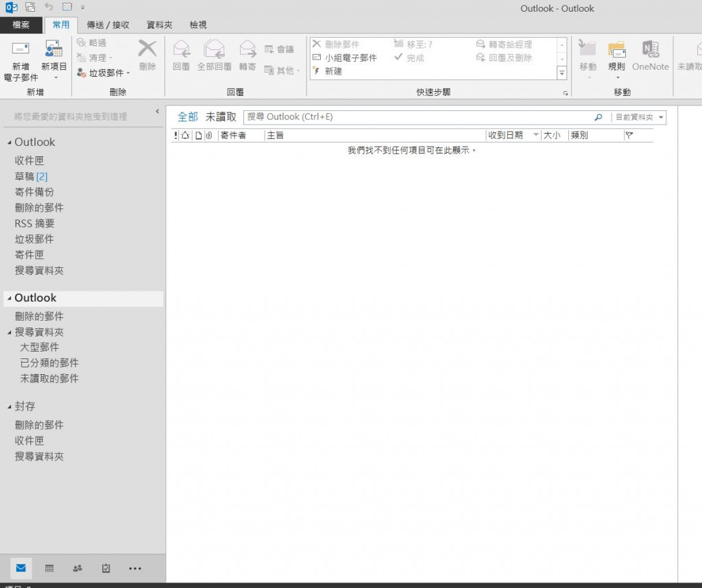
Task: Collapse the folder pane with the arrow
Action: [x=157, y=112]
